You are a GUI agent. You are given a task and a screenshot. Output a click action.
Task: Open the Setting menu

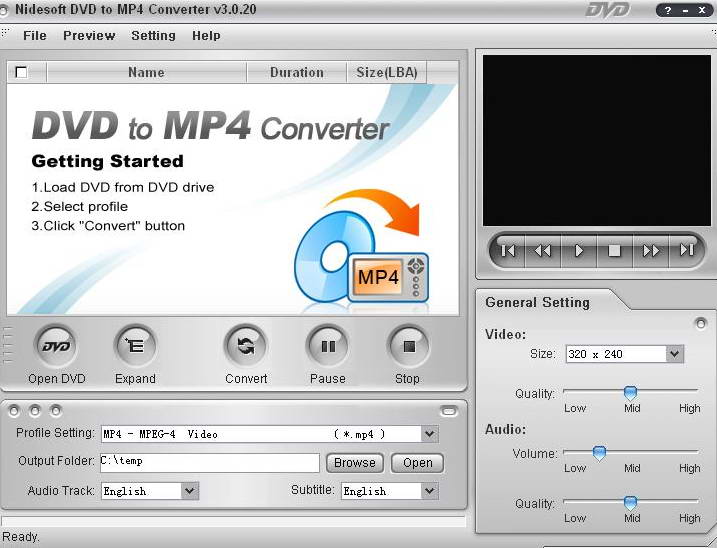[x=153, y=36]
